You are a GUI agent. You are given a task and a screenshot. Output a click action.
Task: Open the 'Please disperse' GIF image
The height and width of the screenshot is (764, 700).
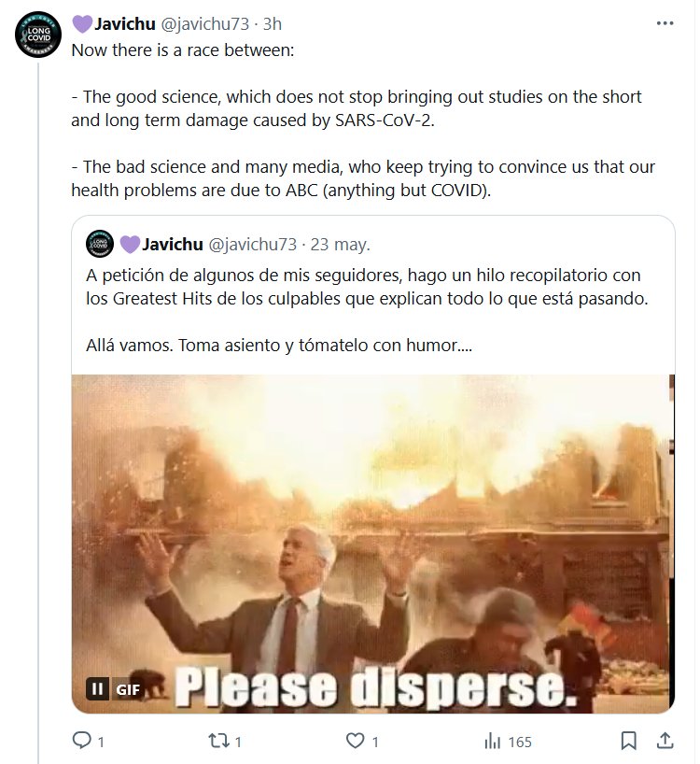coord(373,544)
